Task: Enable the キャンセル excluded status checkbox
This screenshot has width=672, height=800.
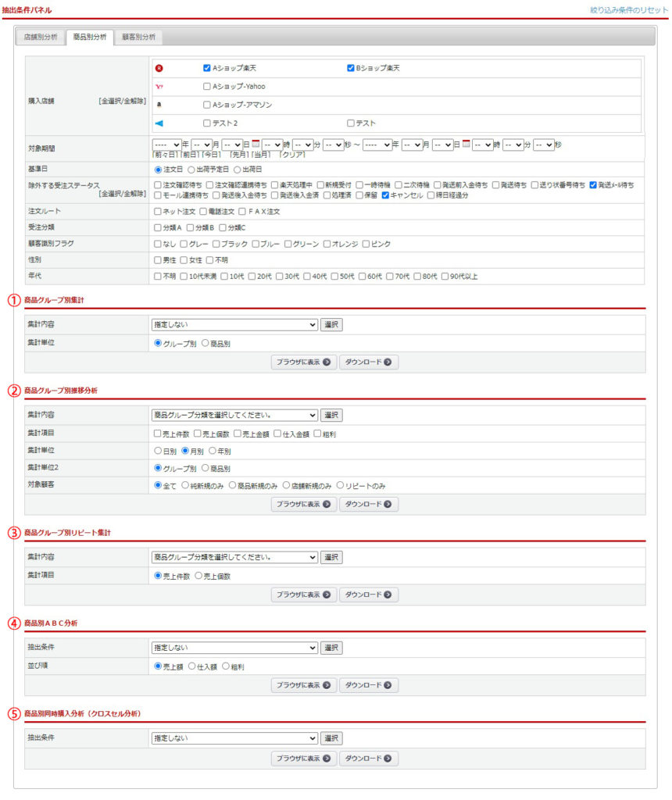Action: click(385, 195)
